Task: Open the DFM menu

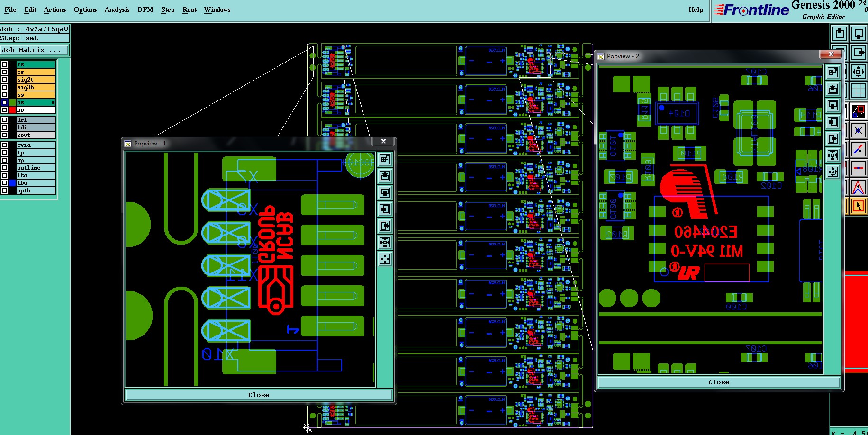Action: (x=145, y=9)
